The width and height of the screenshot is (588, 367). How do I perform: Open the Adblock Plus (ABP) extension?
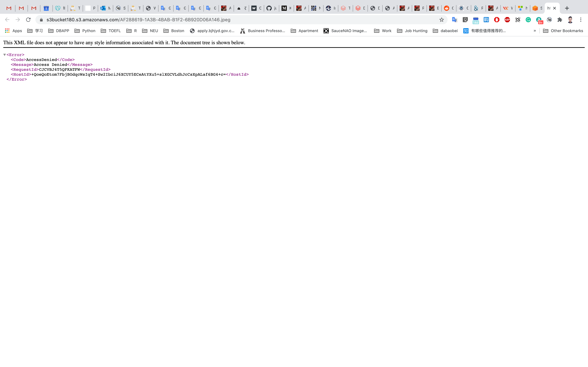[x=507, y=20]
